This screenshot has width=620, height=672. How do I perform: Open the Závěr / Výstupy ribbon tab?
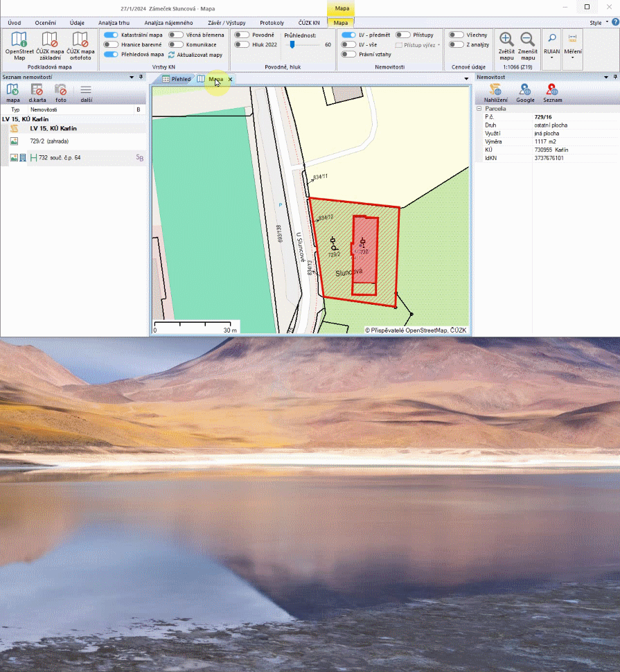pyautogui.click(x=227, y=23)
